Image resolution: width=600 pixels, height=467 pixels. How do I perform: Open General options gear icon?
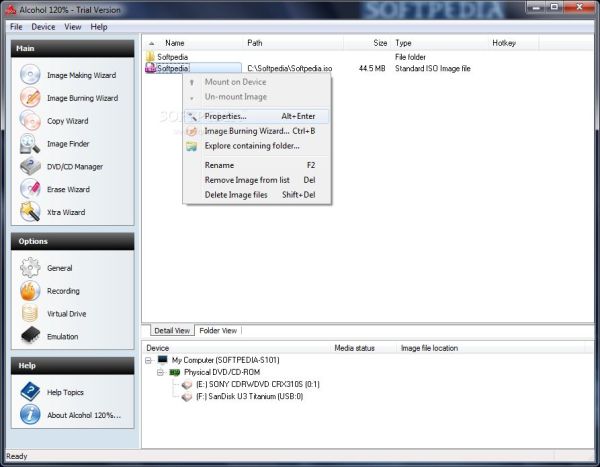click(30, 268)
